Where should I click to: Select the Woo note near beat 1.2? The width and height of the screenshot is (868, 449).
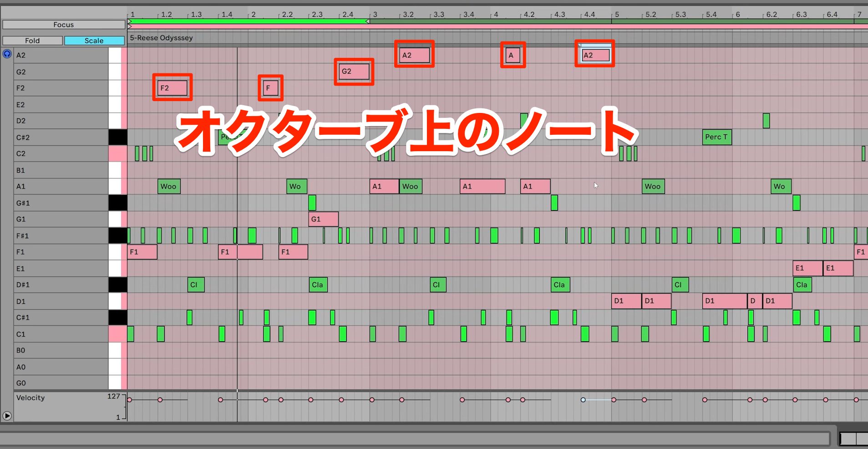(x=169, y=186)
